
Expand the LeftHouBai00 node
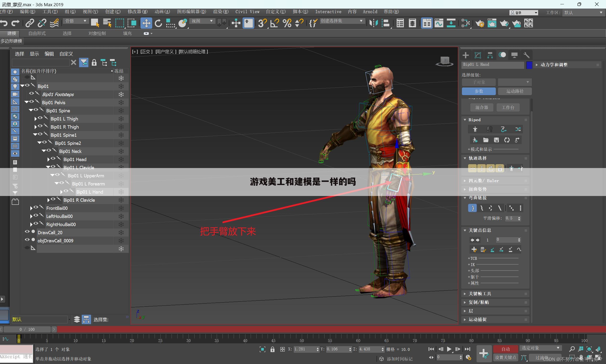coord(31,216)
